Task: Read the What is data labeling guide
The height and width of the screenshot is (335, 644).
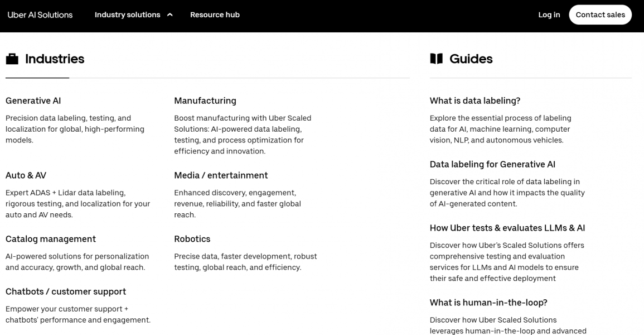Action: click(475, 101)
